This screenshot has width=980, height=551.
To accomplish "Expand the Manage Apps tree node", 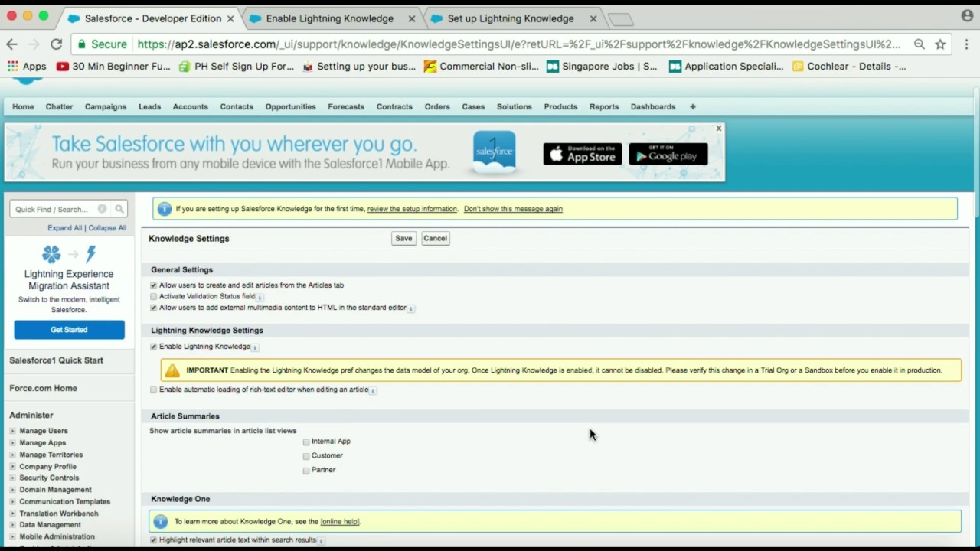I will [12, 443].
